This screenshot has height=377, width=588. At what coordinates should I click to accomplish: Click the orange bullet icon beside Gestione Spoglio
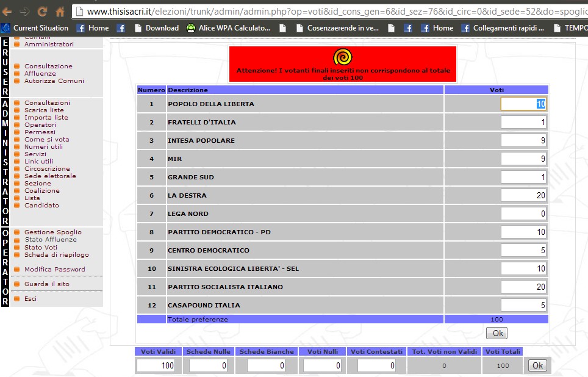17,232
